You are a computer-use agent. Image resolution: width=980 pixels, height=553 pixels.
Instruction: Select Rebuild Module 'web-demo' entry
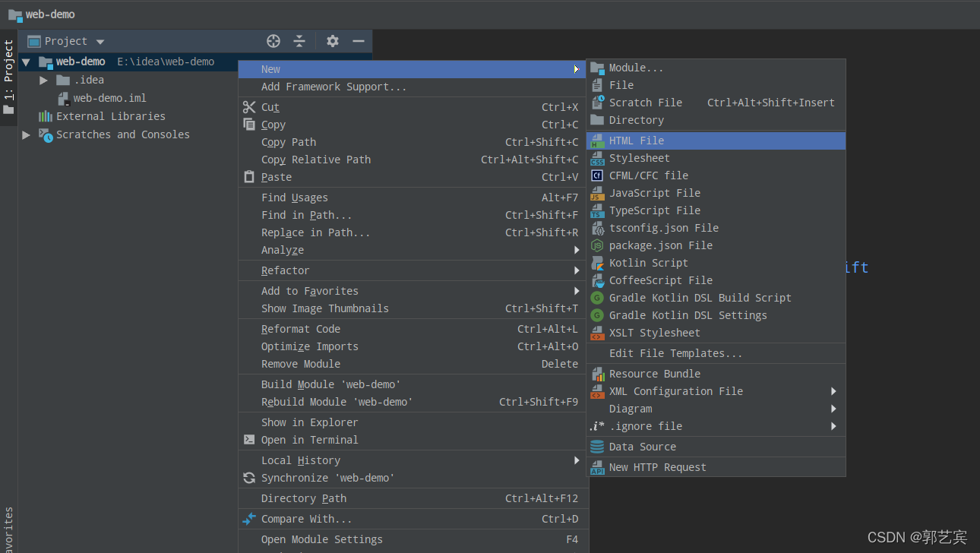tap(412, 402)
